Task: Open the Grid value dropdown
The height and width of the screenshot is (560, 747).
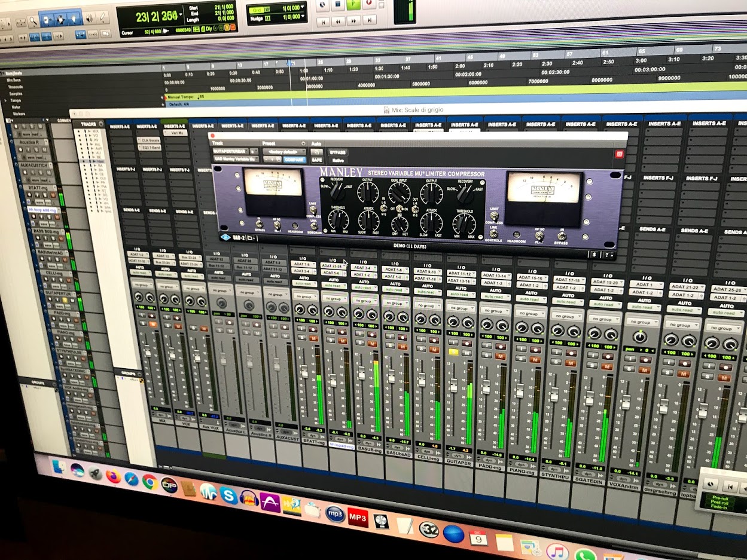Action: click(x=303, y=8)
